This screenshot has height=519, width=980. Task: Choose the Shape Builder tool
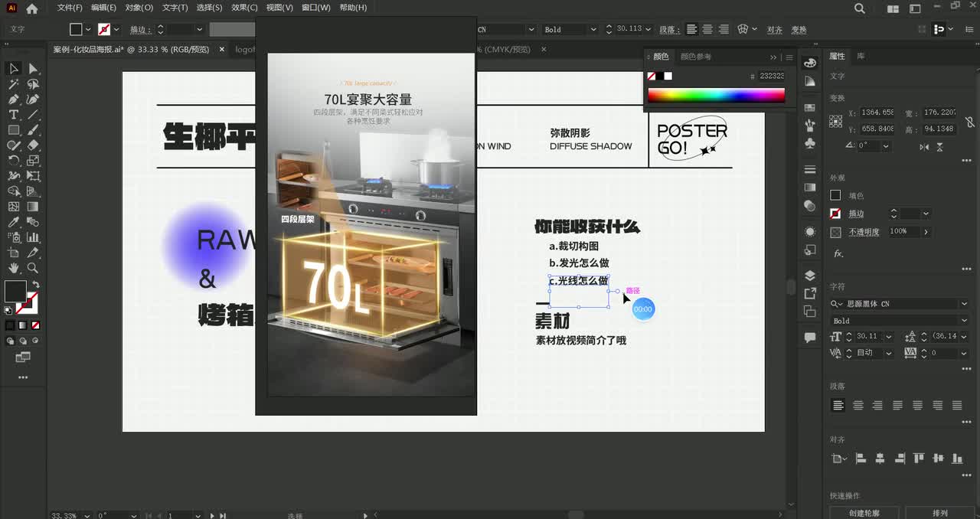13,191
